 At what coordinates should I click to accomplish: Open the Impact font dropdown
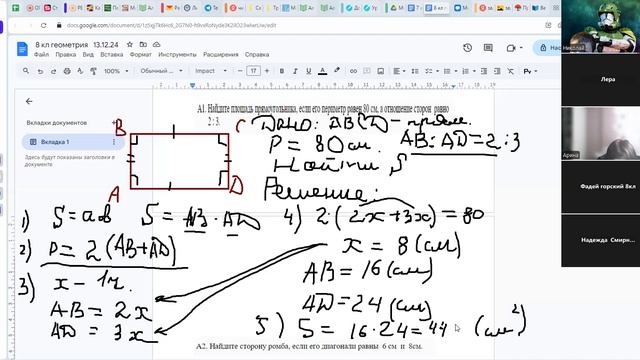211,71
